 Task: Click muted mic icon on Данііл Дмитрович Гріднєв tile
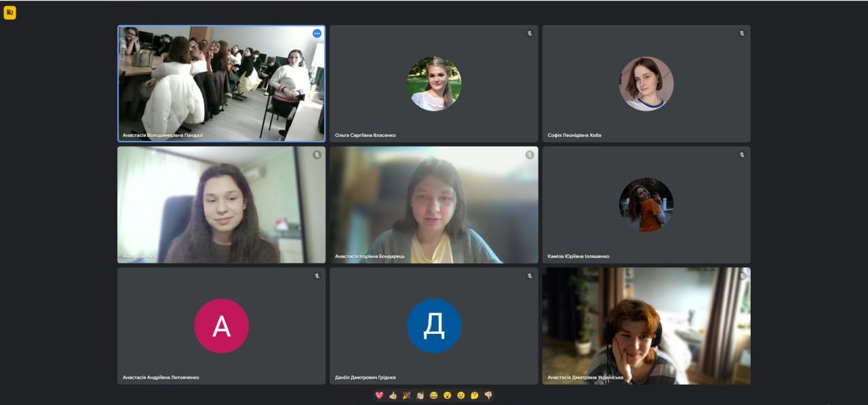530,276
